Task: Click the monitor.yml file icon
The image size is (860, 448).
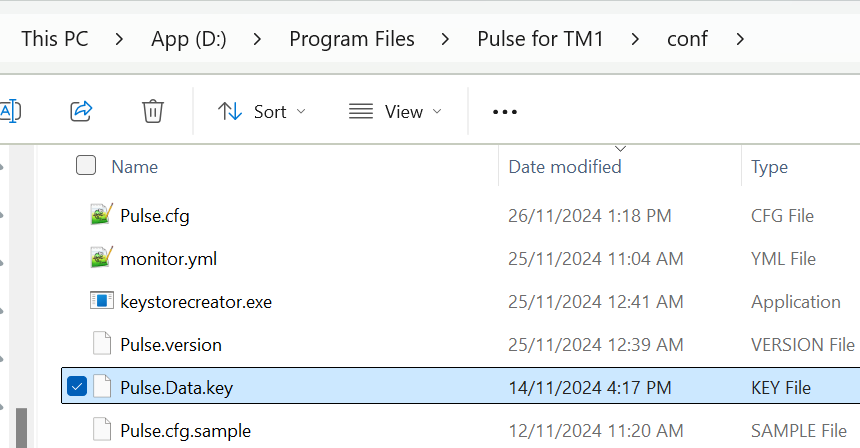Action: pyautogui.click(x=101, y=259)
